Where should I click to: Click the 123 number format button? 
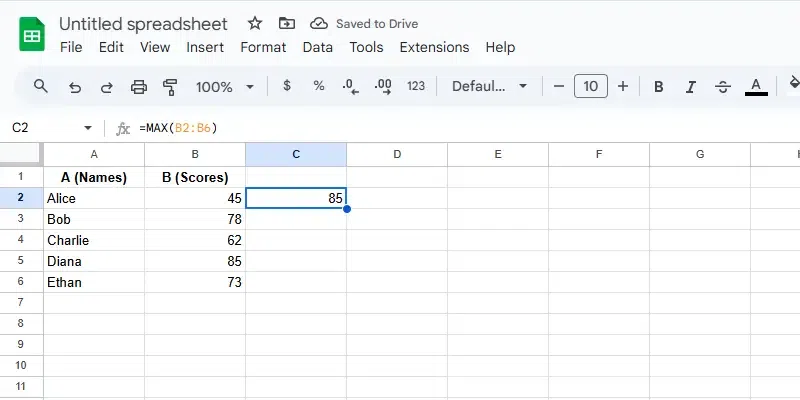pyautogui.click(x=416, y=87)
